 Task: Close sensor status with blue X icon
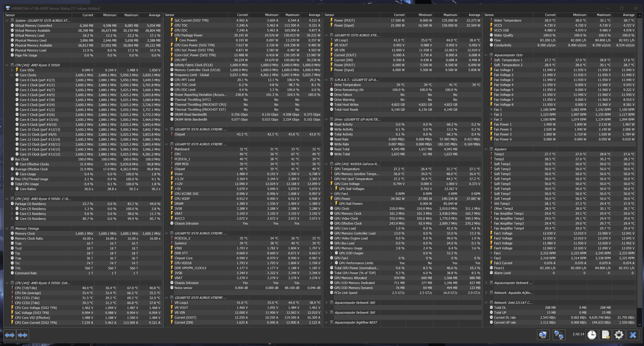(x=633, y=335)
